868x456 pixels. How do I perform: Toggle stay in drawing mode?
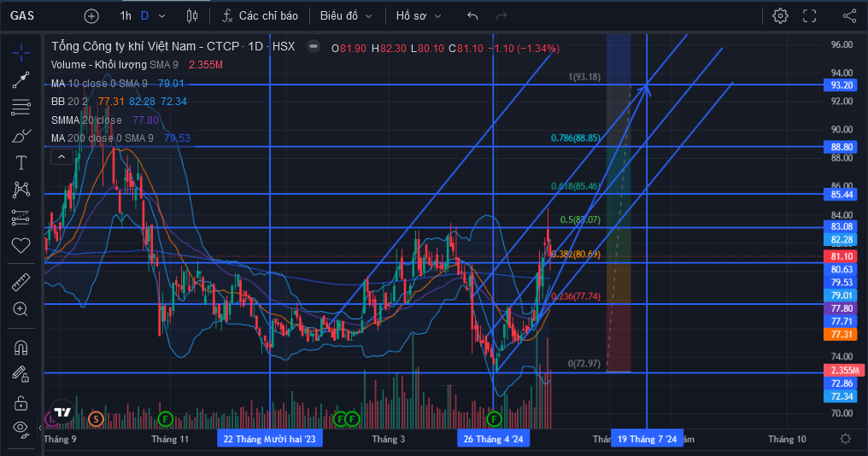click(21, 375)
